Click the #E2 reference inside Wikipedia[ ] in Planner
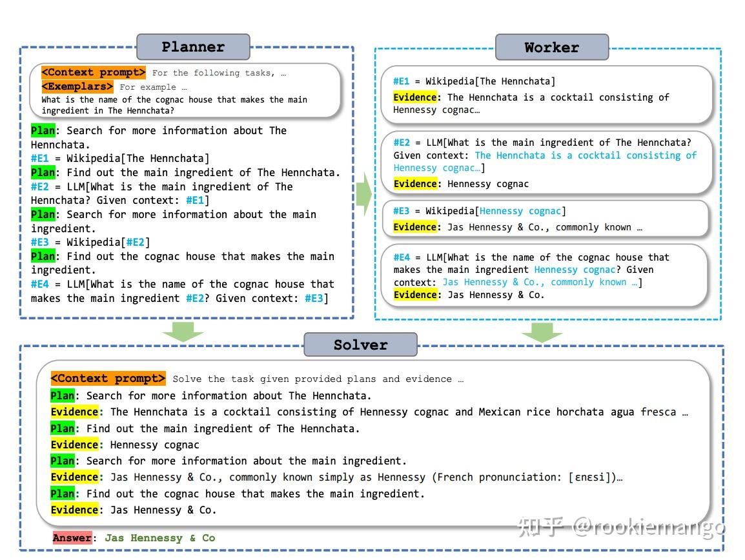 [x=136, y=242]
